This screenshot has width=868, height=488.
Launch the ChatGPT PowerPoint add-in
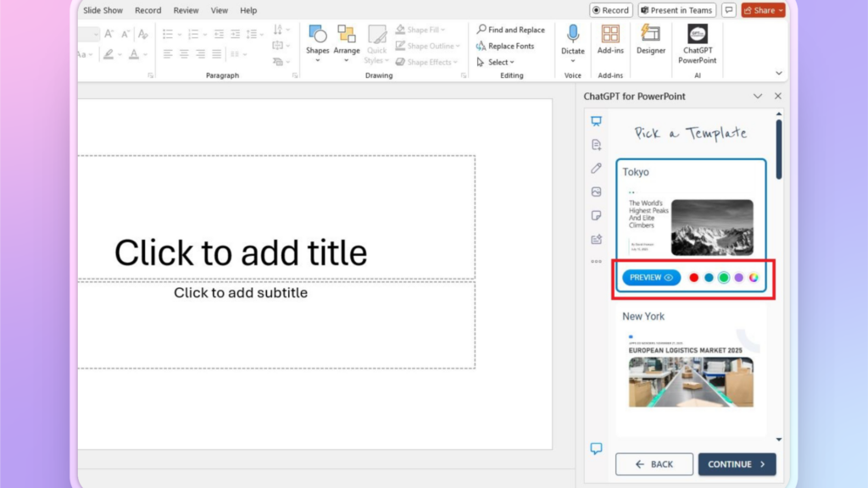pos(697,44)
